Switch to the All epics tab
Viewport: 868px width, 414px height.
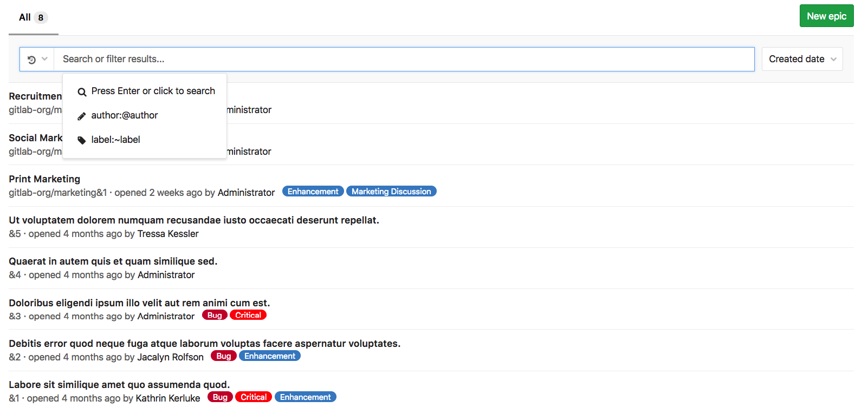click(x=33, y=17)
